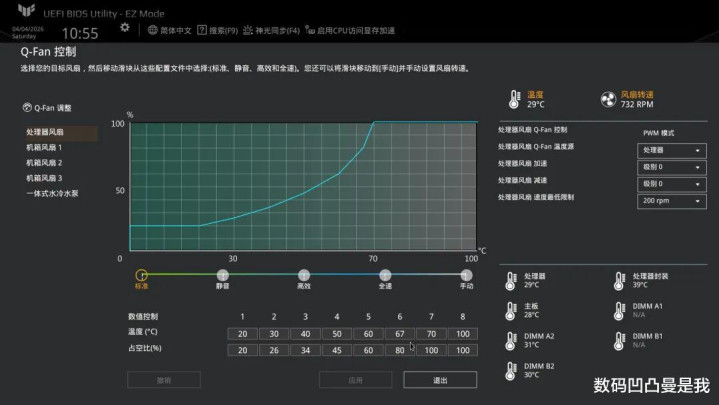The width and height of the screenshot is (719, 405).
Task: Select the 高效 fan profile point
Action: coord(304,274)
